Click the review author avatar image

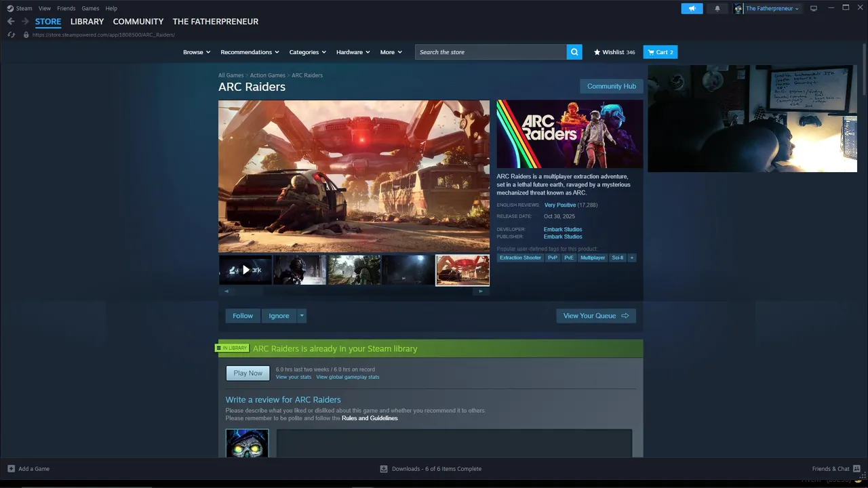pyautogui.click(x=247, y=443)
